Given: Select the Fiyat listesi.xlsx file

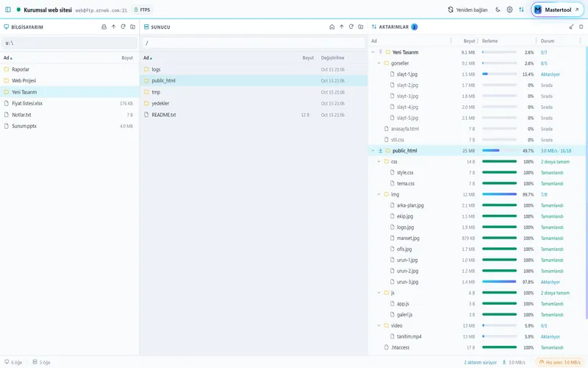Looking at the screenshot, I should click(x=70, y=103).
